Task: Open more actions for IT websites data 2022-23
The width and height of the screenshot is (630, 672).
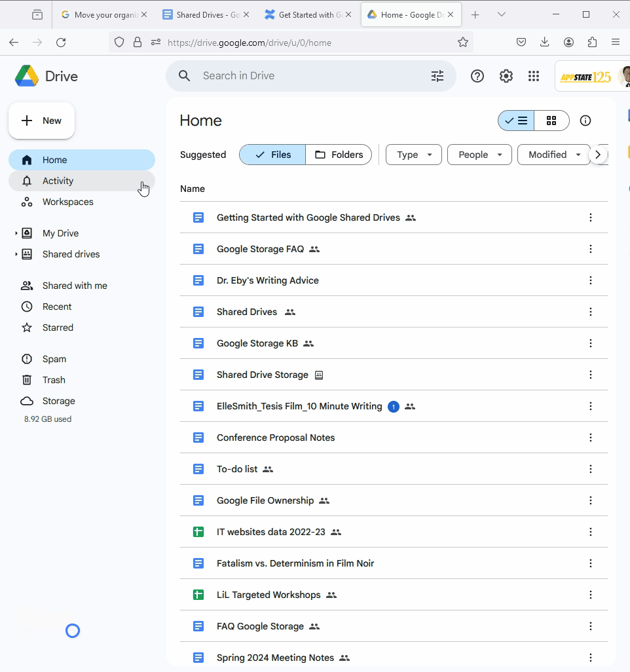Action: 591,532
